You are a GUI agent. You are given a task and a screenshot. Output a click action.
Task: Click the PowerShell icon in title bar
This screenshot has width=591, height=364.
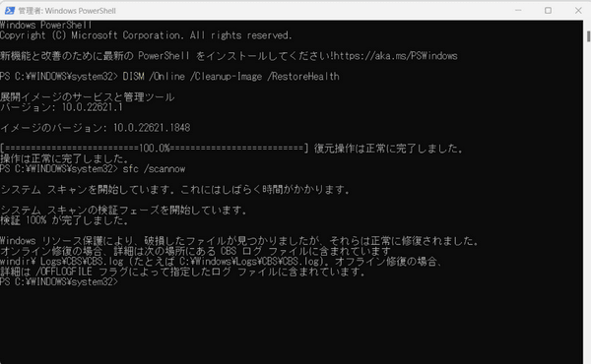coord(10,11)
